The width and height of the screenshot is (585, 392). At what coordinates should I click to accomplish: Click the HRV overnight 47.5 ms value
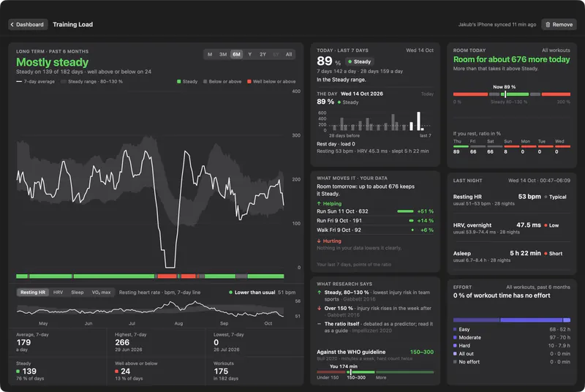528,225
